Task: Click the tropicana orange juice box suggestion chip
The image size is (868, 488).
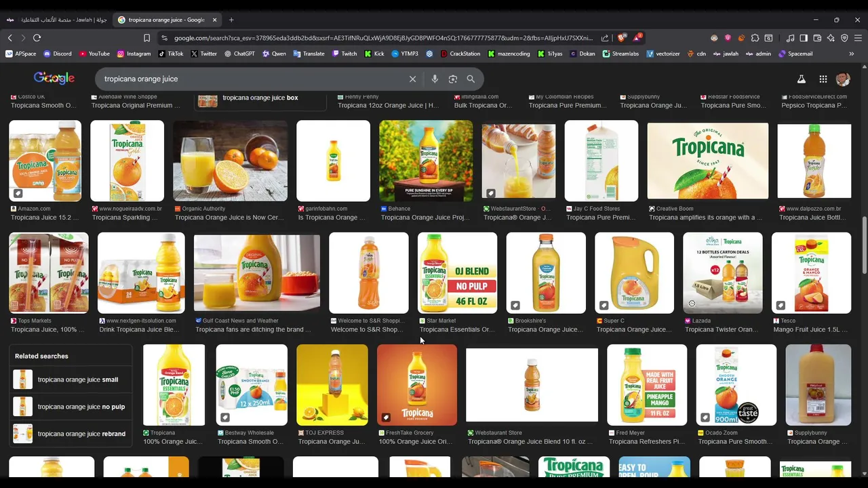Action: (261, 99)
